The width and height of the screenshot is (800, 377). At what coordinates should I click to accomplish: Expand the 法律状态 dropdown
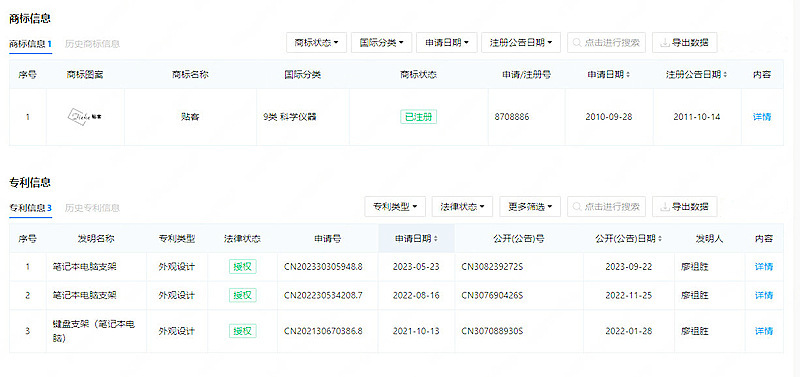462,207
